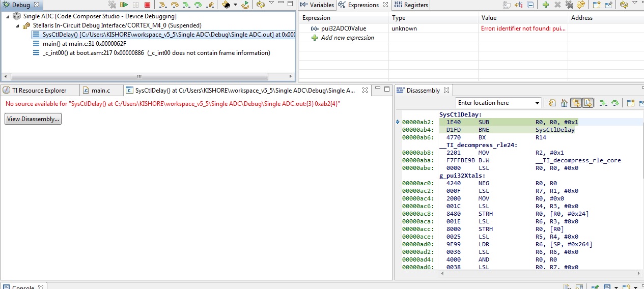
Task: Click the __TI_decompress_rle24 label
Action: (478, 145)
